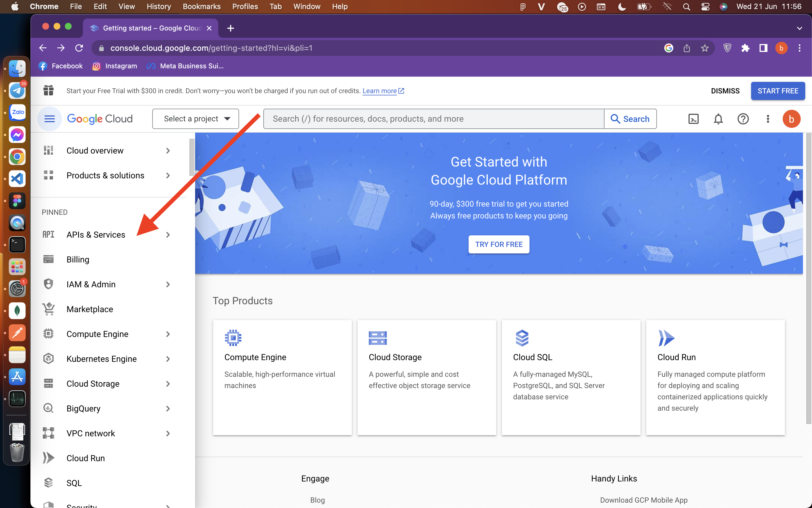
Task: Expand BigQuery submenu chevron
Action: [x=168, y=409]
